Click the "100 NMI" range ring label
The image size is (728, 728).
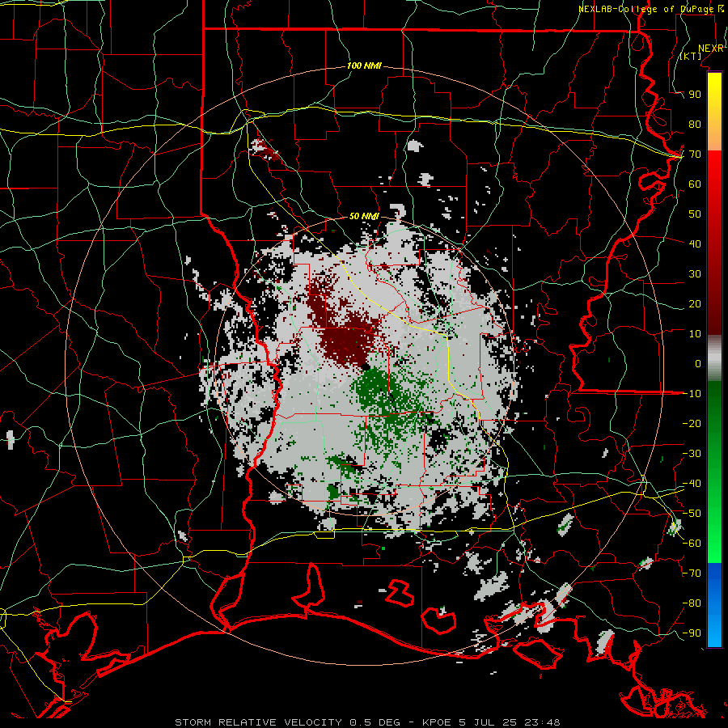point(364,66)
